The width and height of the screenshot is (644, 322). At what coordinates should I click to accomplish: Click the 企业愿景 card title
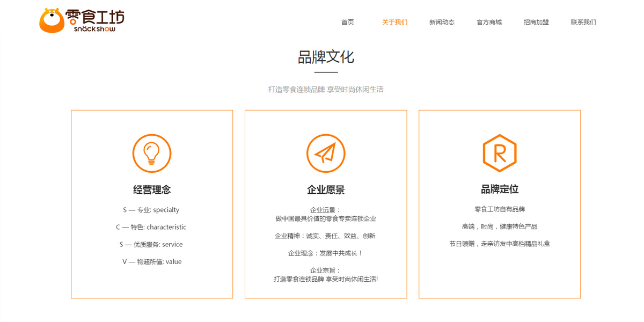pos(326,189)
